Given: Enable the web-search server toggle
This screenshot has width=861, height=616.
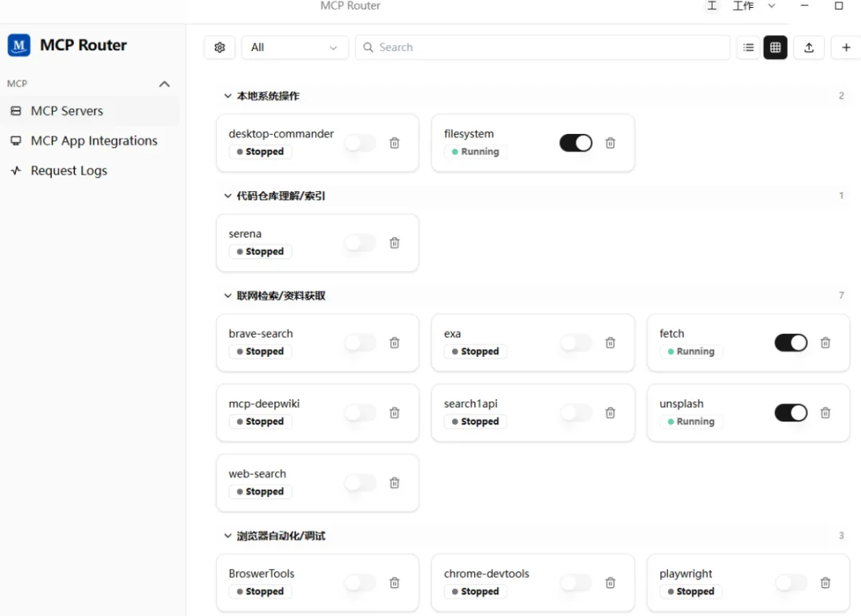Looking at the screenshot, I should tap(360, 483).
